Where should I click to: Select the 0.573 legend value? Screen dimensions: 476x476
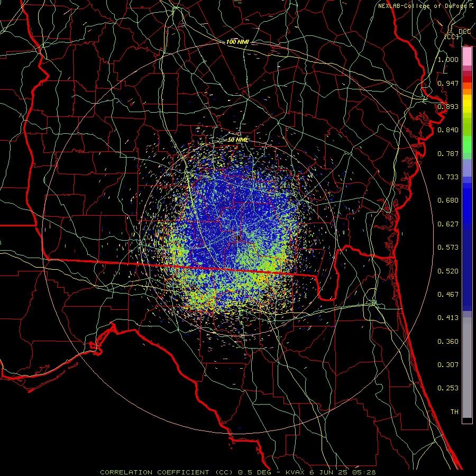(x=448, y=248)
